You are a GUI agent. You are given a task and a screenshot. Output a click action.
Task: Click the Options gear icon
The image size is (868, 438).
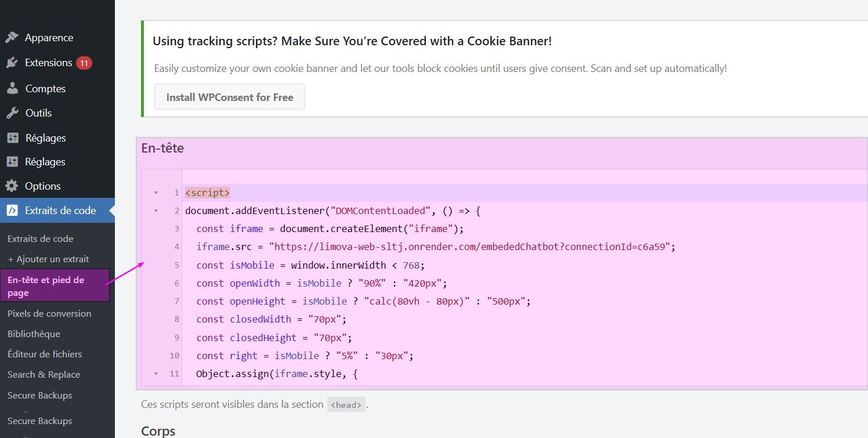(12, 186)
